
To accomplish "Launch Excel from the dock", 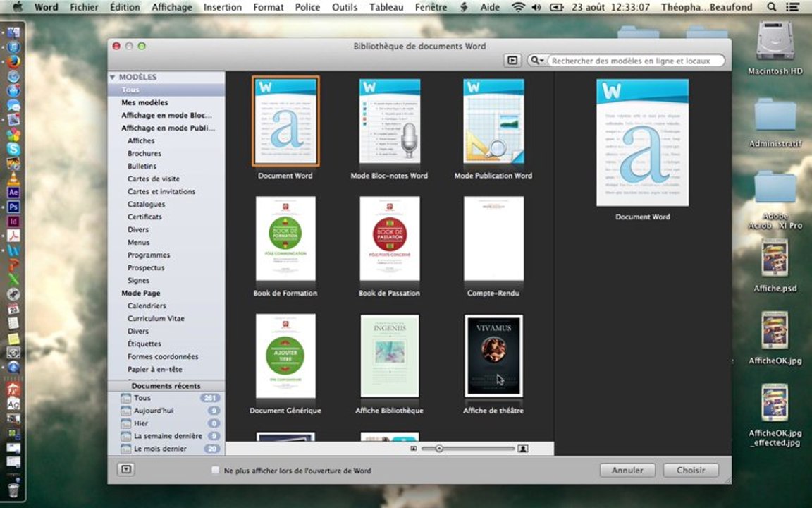I will click(x=13, y=279).
